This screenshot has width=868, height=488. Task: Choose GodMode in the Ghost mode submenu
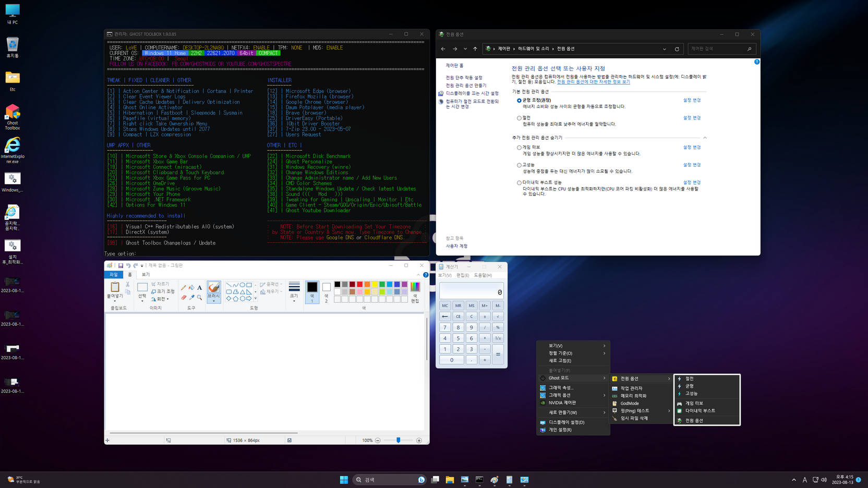click(x=641, y=404)
